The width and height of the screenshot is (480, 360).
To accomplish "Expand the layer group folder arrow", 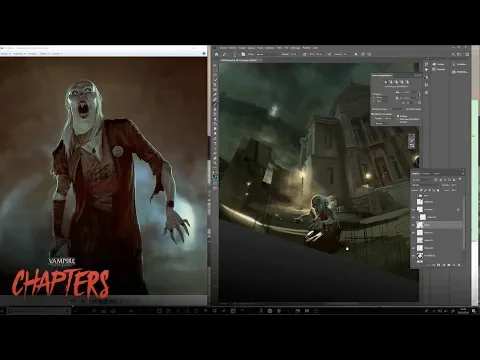I will coord(417,195).
